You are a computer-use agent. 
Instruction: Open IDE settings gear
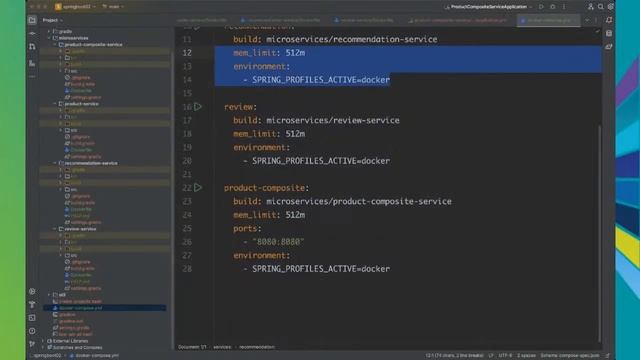611,7
